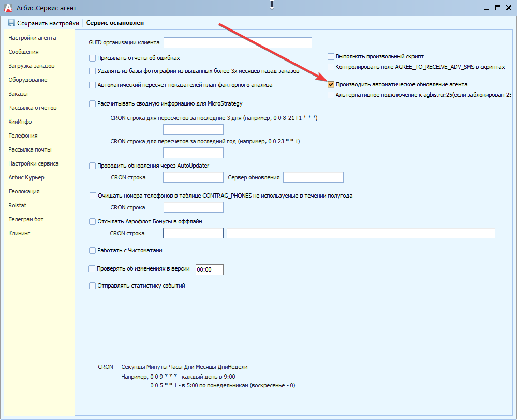Click CRON field for last year recalculation
The width and height of the screenshot is (517, 420).
coord(193,153)
